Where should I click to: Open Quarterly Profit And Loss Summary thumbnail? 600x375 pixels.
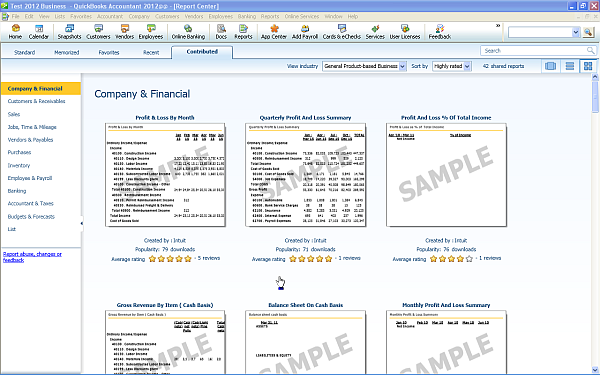coord(305,175)
